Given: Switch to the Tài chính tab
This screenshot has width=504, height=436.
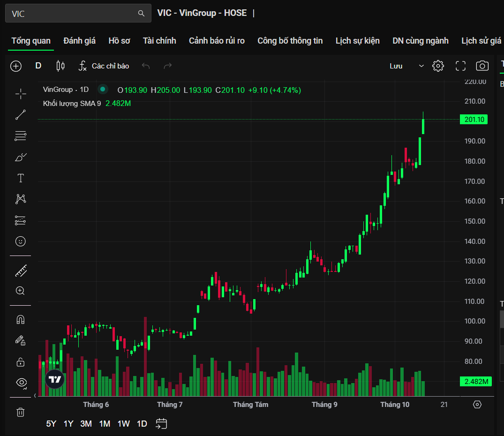Looking at the screenshot, I should (x=159, y=41).
